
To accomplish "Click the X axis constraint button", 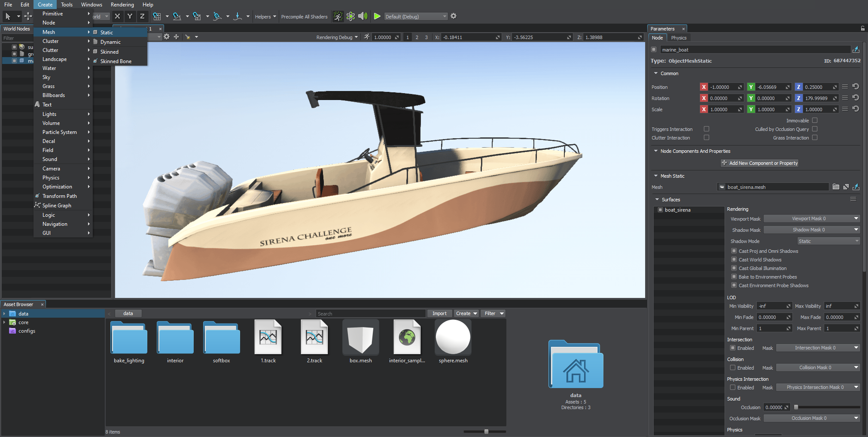I will coord(117,16).
